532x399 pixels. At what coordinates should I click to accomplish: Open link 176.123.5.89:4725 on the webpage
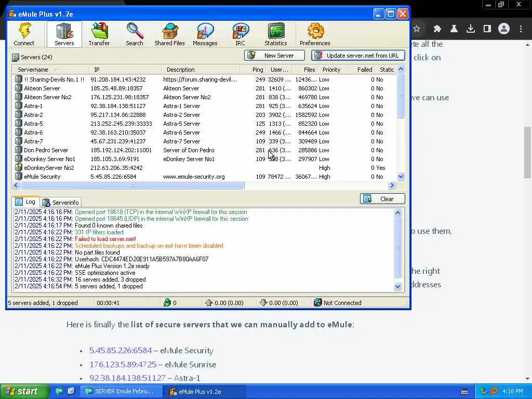tap(123, 364)
